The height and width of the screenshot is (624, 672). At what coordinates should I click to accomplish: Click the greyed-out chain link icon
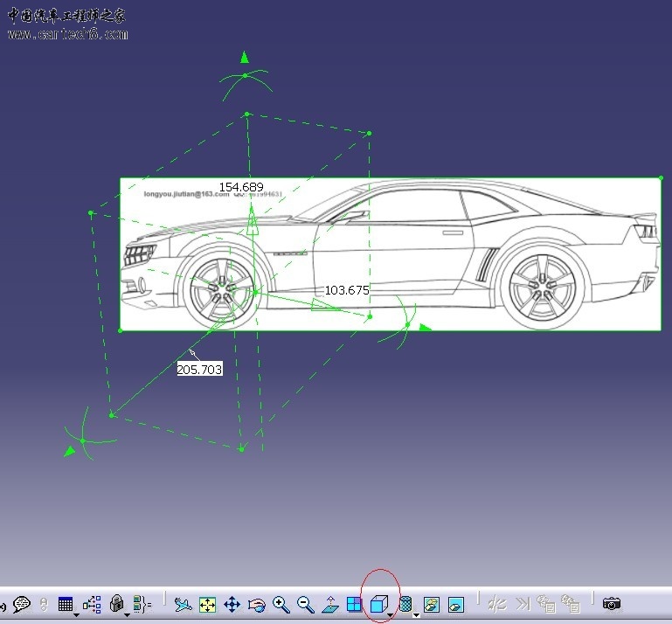(x=44, y=604)
